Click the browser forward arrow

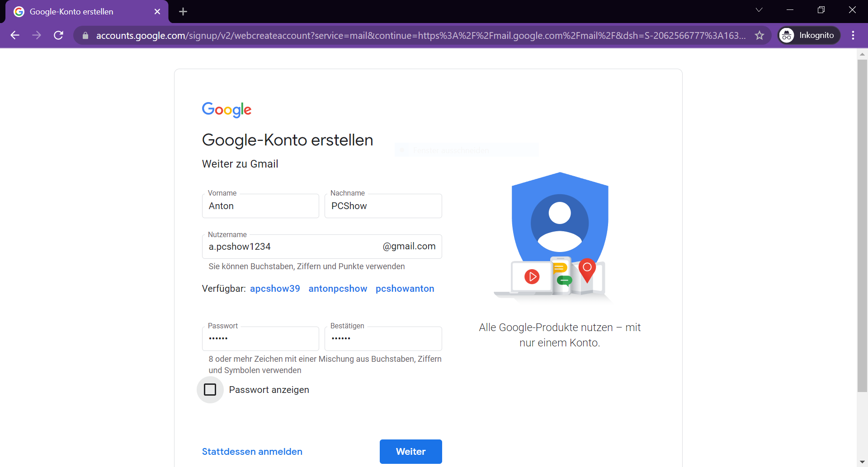tap(37, 35)
